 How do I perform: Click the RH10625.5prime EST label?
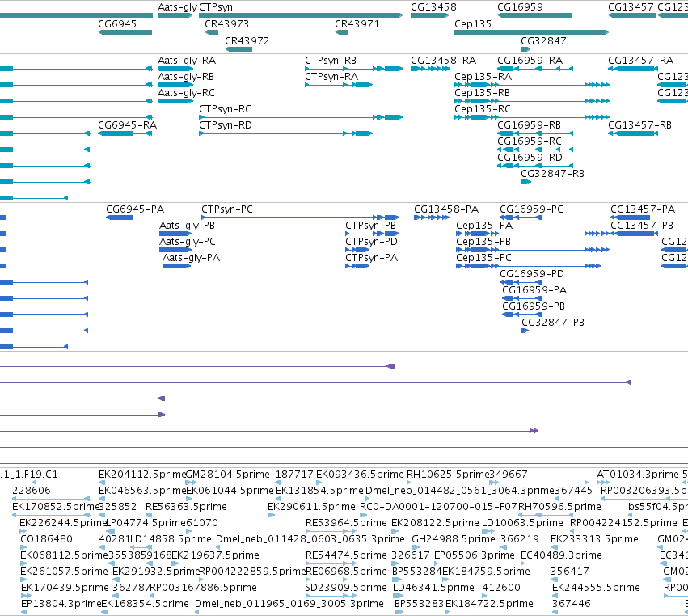pyautogui.click(x=448, y=475)
